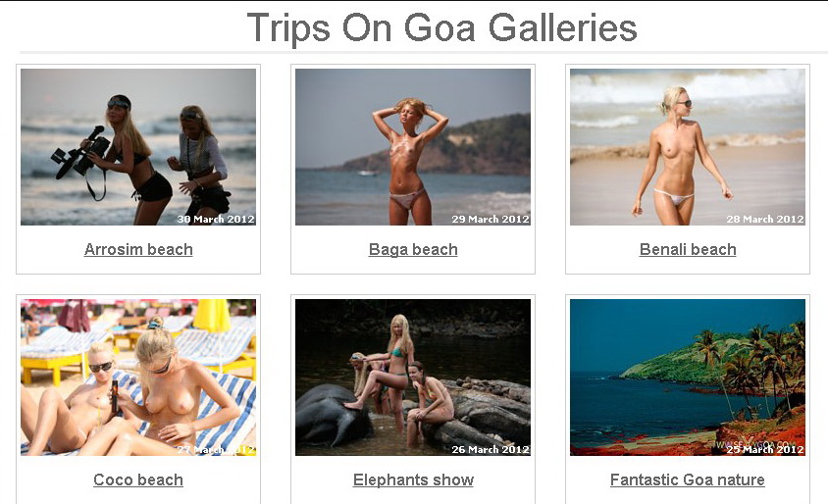Viewport: 828px width, 504px height.
Task: Click the Baga beach gallery thumbnail
Action: [x=413, y=147]
